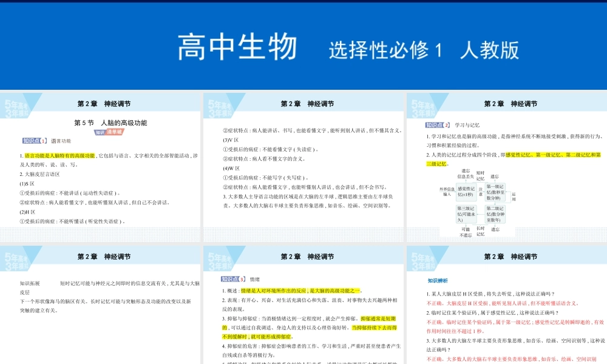Click the 感觉性记忆 box in the memory diagram
This screenshot has width=607, height=364.
coord(466,192)
